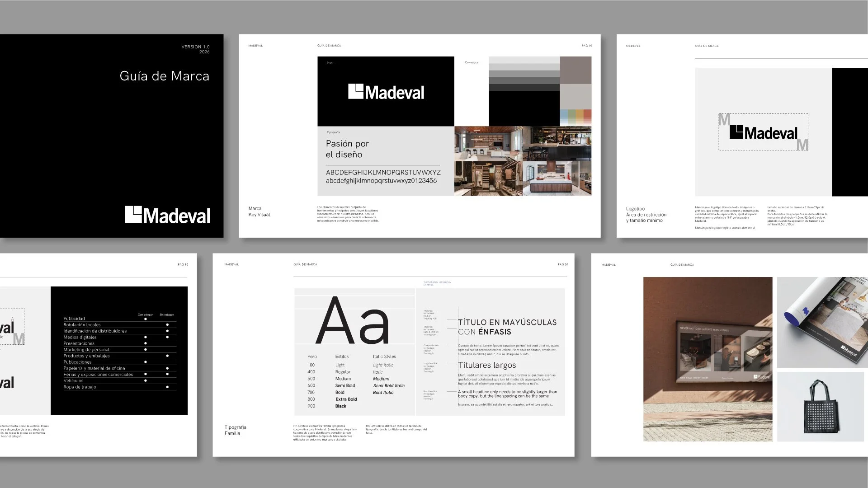Click the large black swatch in the Cromática palette
The height and width of the screenshot is (488, 868).
pos(524,108)
